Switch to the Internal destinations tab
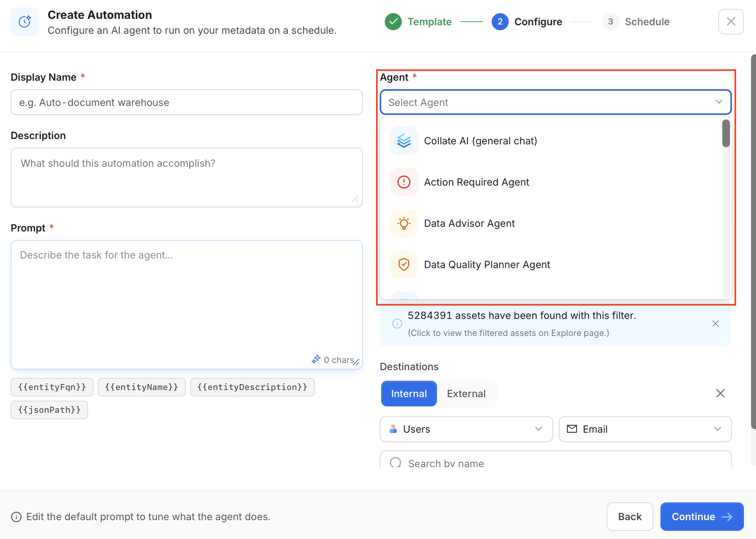Screen dimensions: 756x539 pyautogui.click(x=409, y=394)
